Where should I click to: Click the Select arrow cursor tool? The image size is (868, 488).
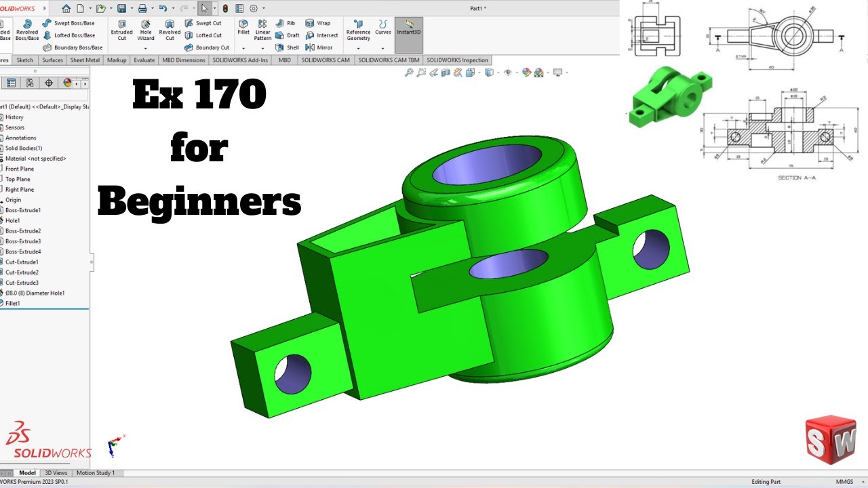pos(204,9)
